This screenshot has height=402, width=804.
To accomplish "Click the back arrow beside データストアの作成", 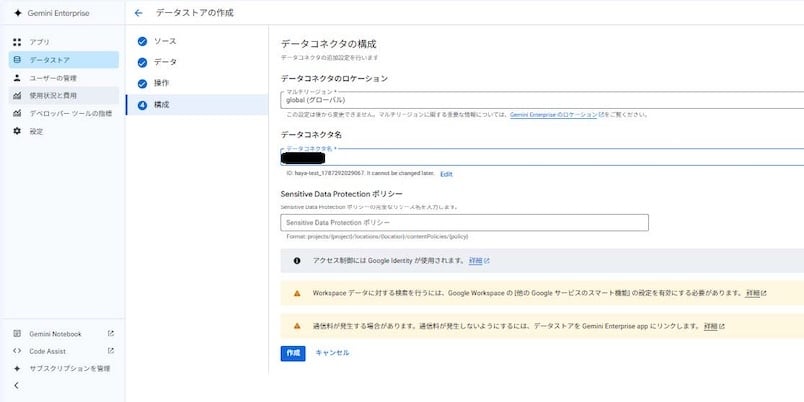I will [138, 13].
